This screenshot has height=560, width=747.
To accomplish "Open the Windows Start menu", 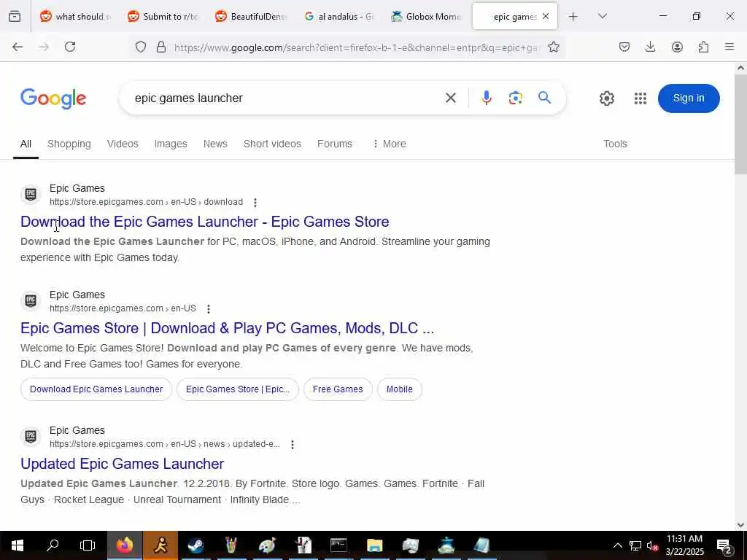I will [x=18, y=545].
